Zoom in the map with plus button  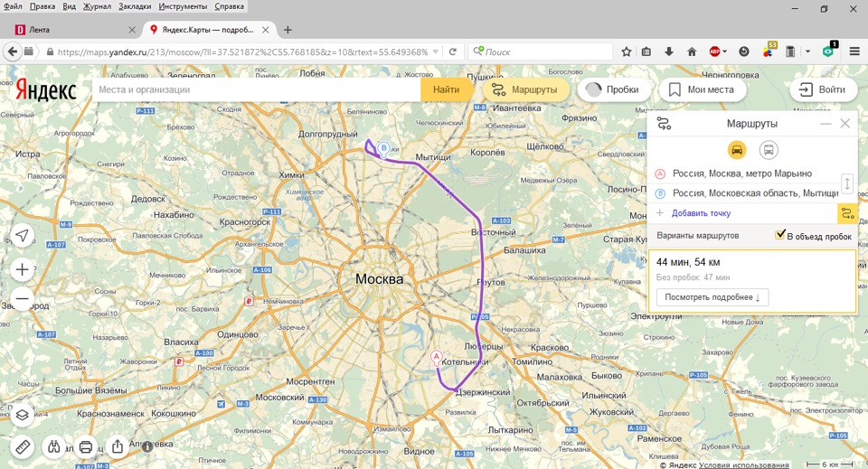coord(22,269)
